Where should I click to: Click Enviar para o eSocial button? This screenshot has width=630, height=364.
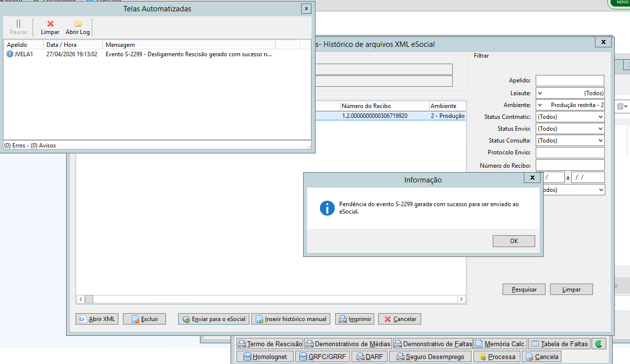pyautogui.click(x=214, y=319)
